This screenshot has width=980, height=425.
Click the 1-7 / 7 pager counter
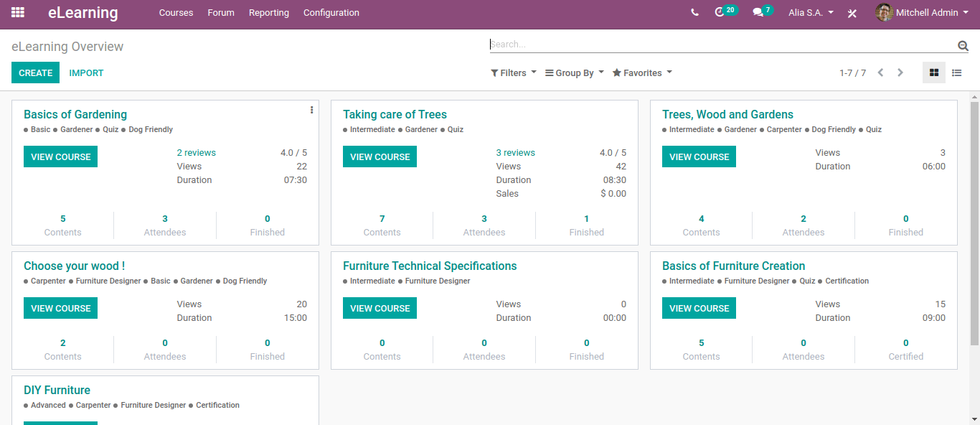pos(852,73)
